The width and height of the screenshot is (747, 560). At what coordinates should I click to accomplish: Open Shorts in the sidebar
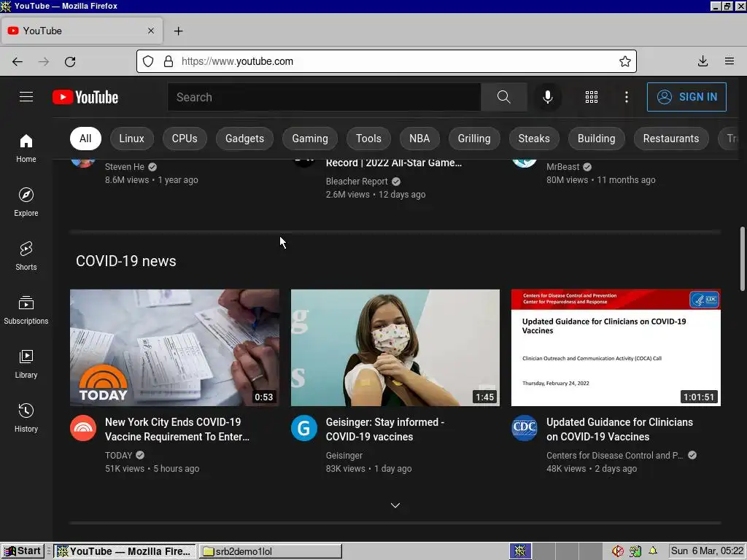point(26,256)
